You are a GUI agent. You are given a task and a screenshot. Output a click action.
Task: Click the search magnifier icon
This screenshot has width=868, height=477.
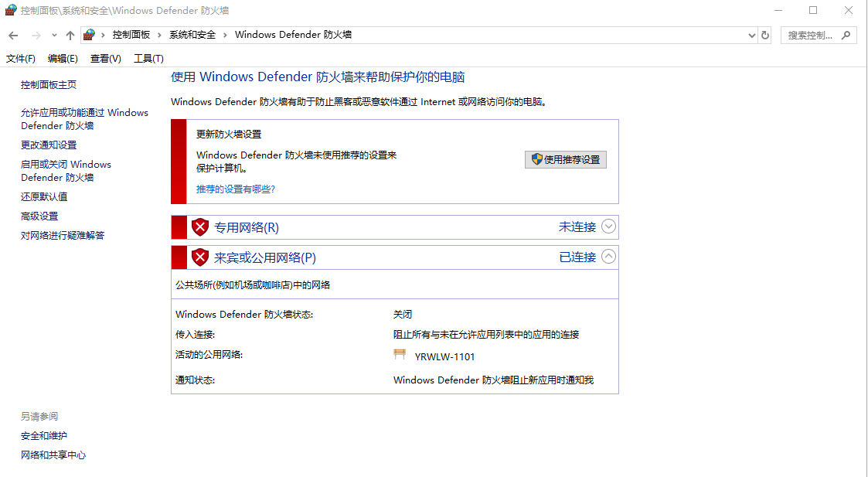(846, 36)
